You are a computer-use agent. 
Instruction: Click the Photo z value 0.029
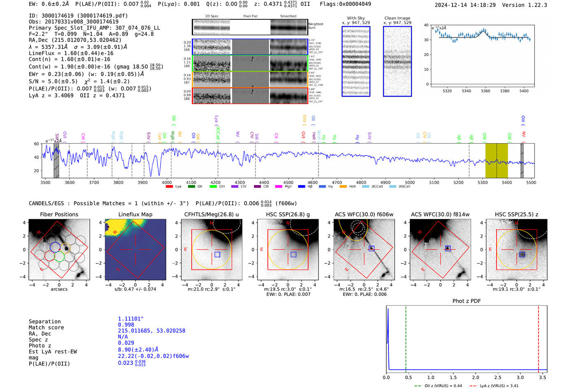126,343
